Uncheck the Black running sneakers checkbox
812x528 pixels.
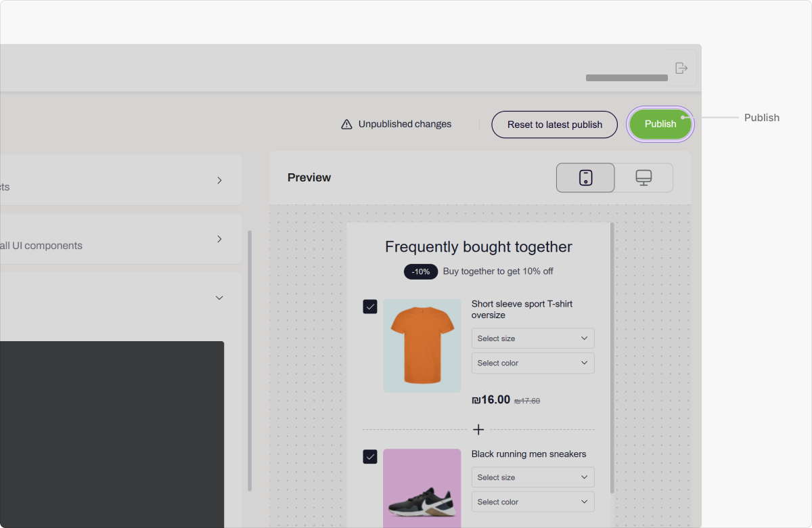370,456
